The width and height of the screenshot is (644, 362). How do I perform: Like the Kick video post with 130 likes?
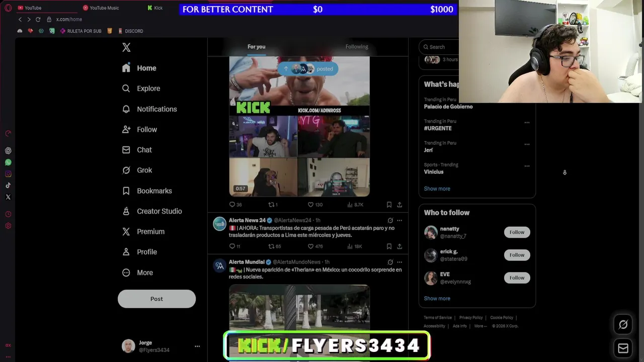coord(315,205)
